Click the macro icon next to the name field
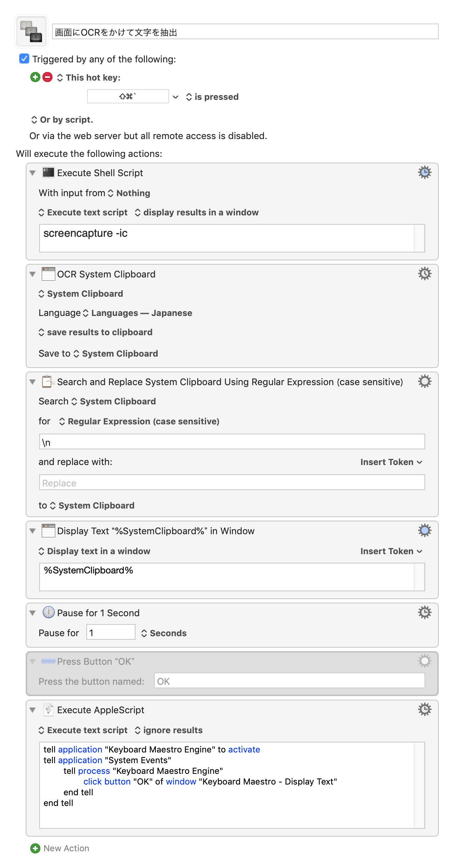This screenshot has height=868, width=453. point(31,31)
